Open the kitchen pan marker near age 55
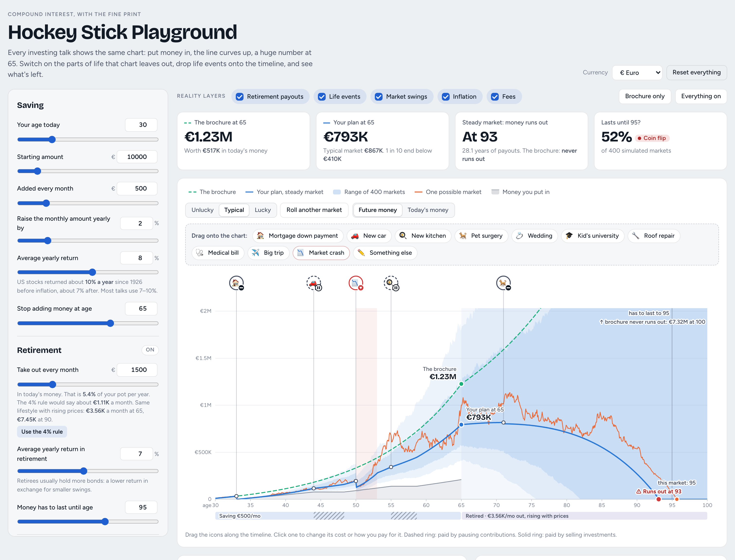Image resolution: width=735 pixels, height=560 pixels. pyautogui.click(x=391, y=283)
